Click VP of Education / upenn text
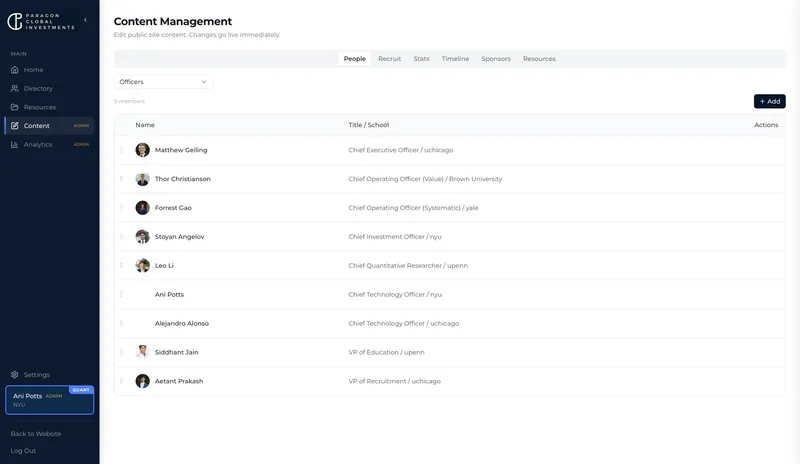 pyautogui.click(x=386, y=352)
